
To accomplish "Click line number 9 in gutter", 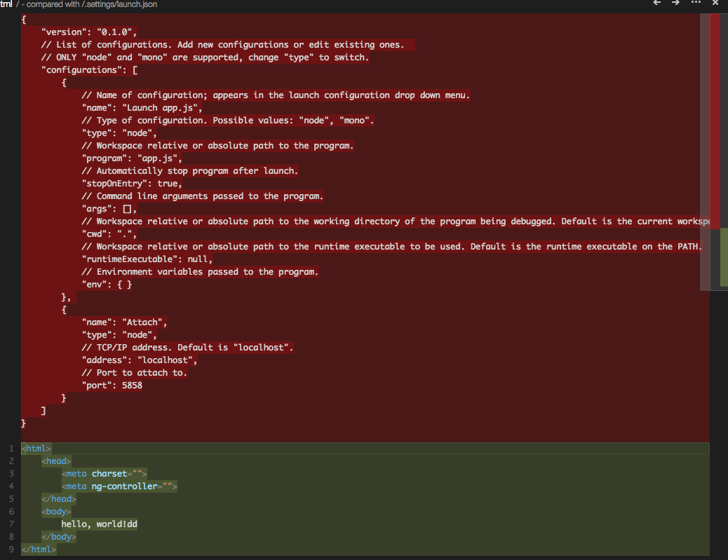I will click(12, 549).
